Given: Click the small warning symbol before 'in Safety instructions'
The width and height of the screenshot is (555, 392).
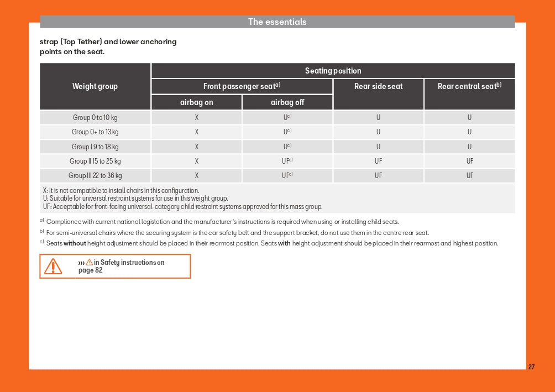Looking at the screenshot, I should point(89,263).
